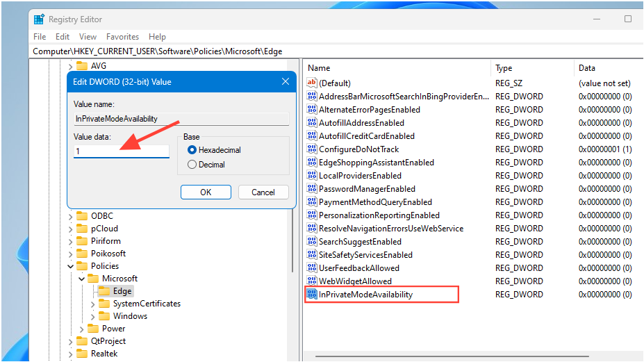The width and height of the screenshot is (644, 362).
Task: Open the Help menu
Action: [x=157, y=37]
